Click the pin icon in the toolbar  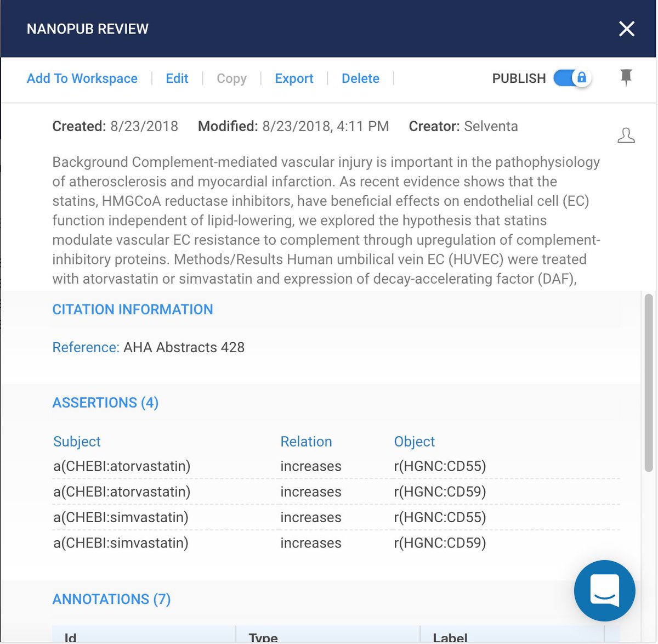click(626, 78)
